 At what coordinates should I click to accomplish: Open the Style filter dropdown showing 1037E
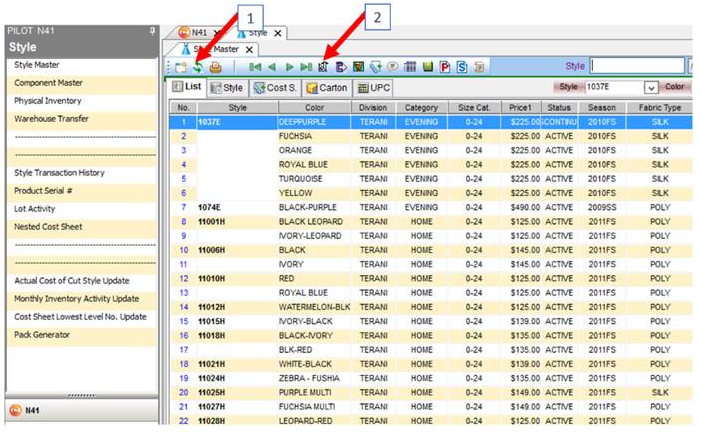(651, 88)
